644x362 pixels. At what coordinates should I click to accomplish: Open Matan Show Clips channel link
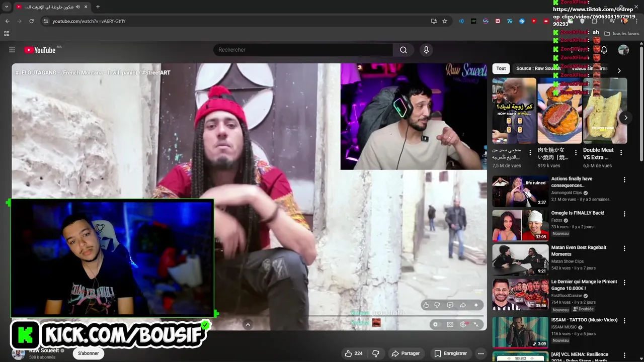click(568, 261)
